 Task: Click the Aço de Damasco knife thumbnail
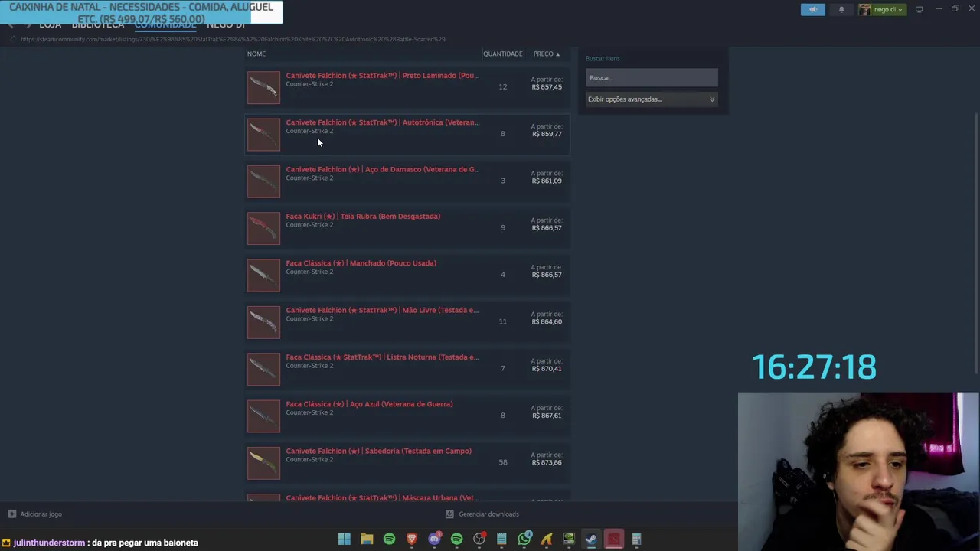263,181
